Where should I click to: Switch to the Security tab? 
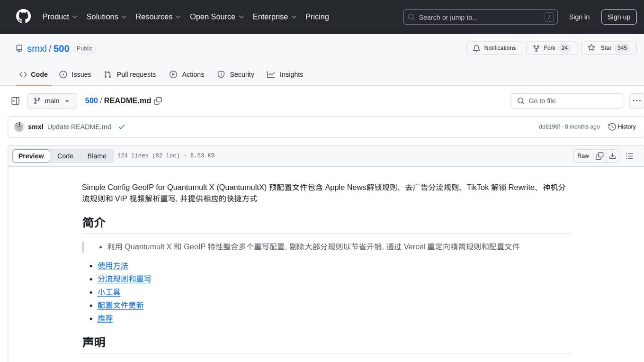click(x=236, y=74)
